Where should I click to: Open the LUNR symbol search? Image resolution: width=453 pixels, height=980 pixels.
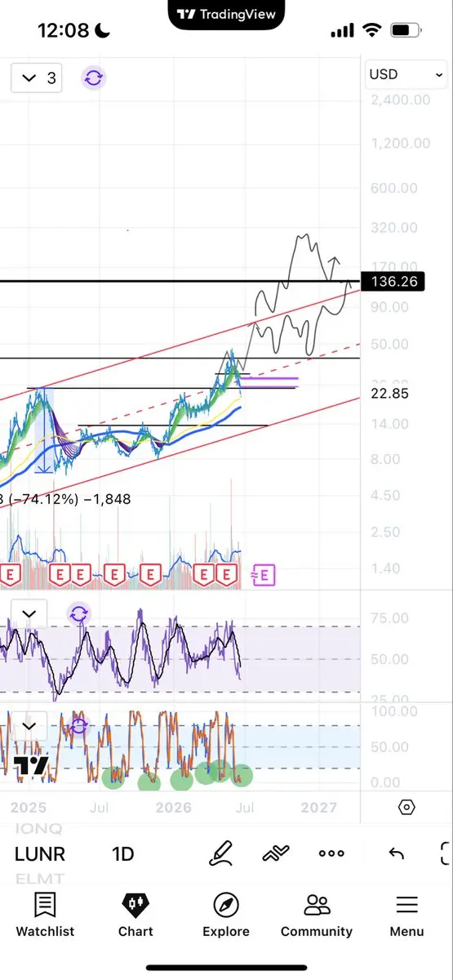tap(40, 854)
